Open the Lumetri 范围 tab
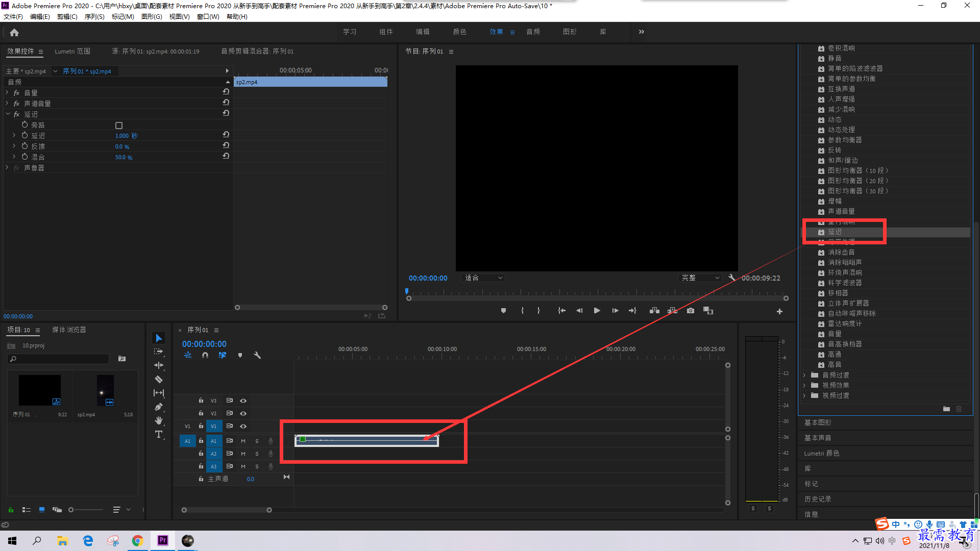 (x=72, y=51)
